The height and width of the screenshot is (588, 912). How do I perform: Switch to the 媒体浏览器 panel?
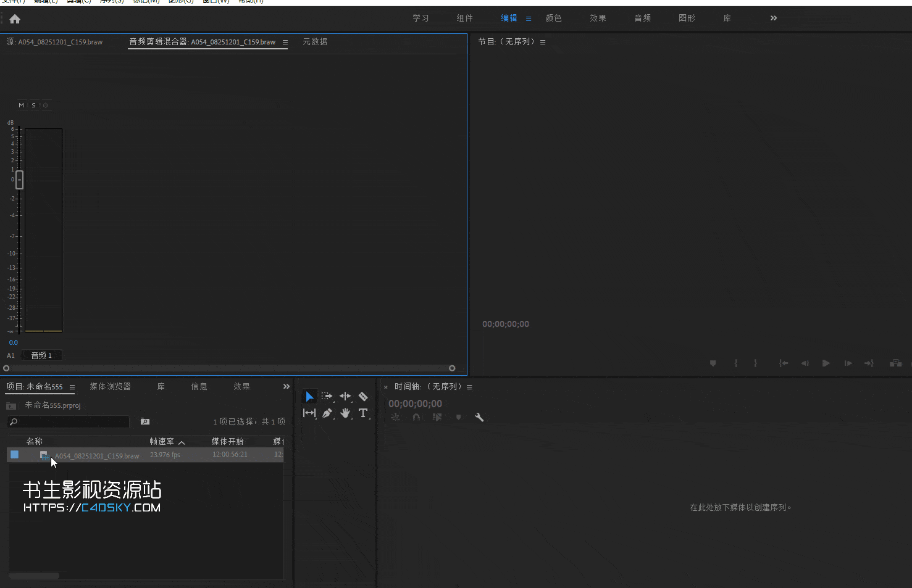[x=110, y=386]
